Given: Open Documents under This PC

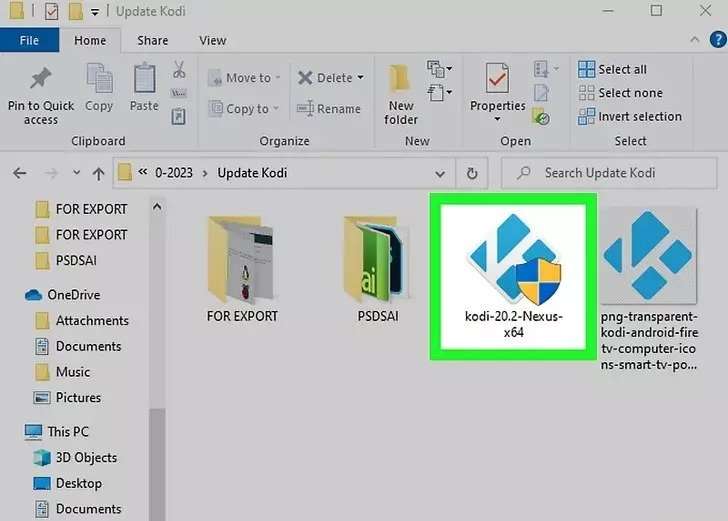Looking at the screenshot, I should [x=78, y=509].
